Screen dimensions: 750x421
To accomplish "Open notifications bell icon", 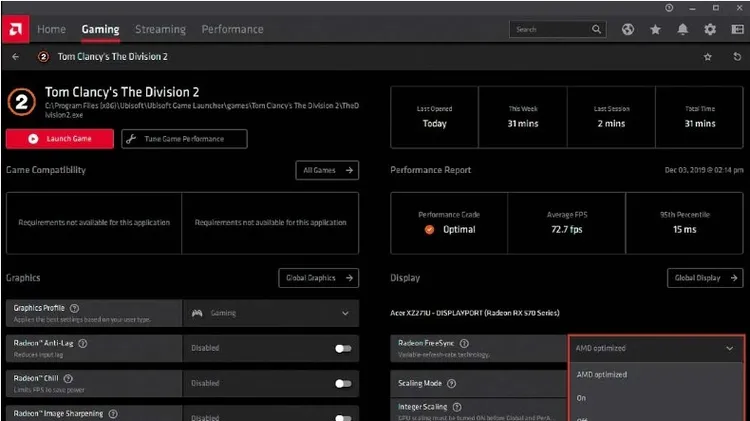I will 683,29.
